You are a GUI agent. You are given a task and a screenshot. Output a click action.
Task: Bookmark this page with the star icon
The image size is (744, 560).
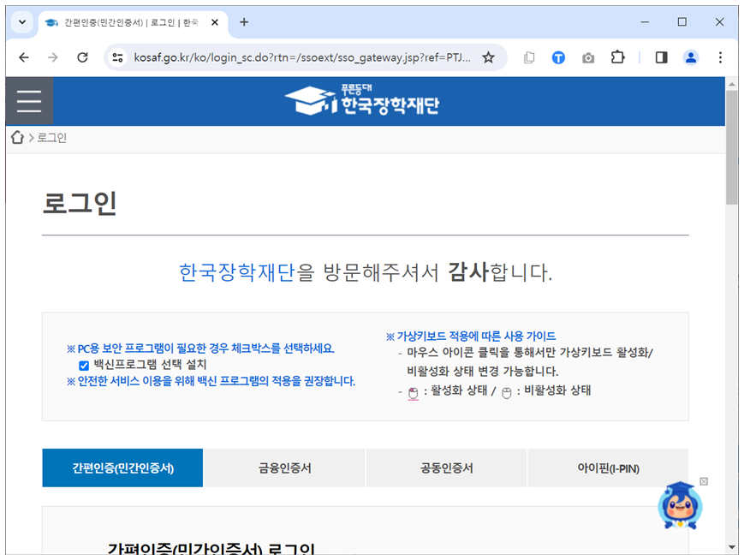click(x=488, y=57)
